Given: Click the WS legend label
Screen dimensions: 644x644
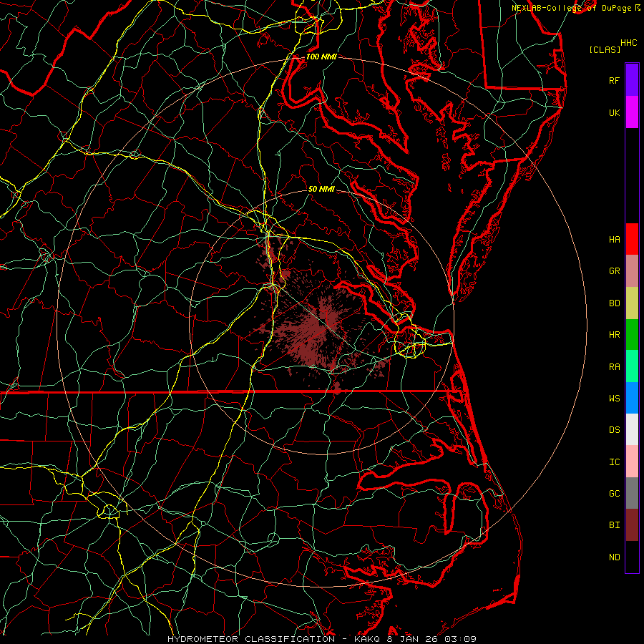Looking at the screenshot, I should (614, 399).
